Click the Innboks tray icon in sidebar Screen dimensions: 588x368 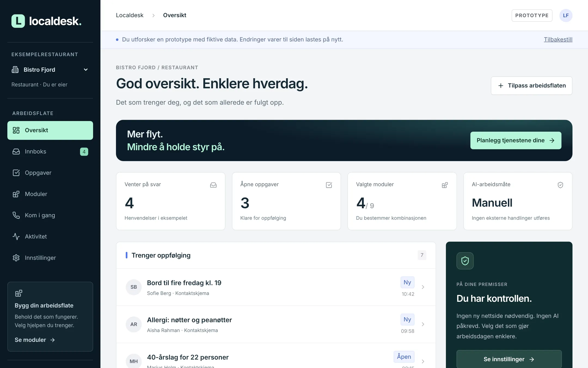point(16,152)
